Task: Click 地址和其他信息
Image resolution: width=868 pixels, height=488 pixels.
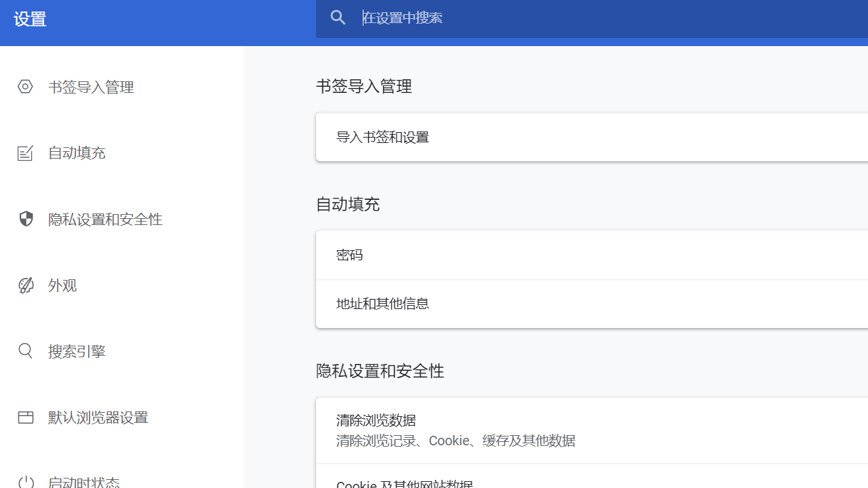Action: tap(382, 303)
